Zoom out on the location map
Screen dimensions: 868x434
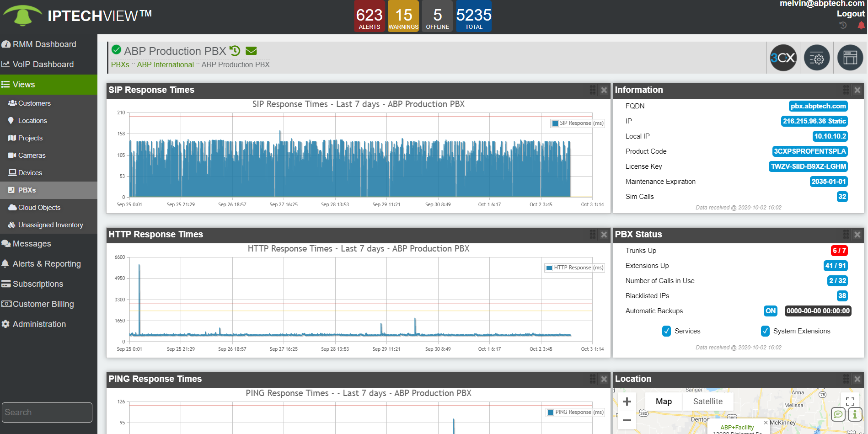[627, 420]
